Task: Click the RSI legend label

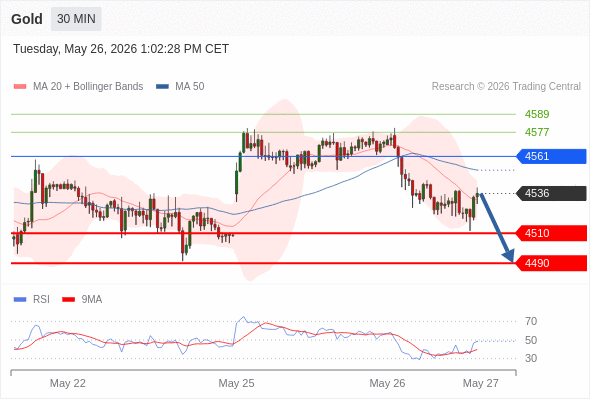Action: 41,300
